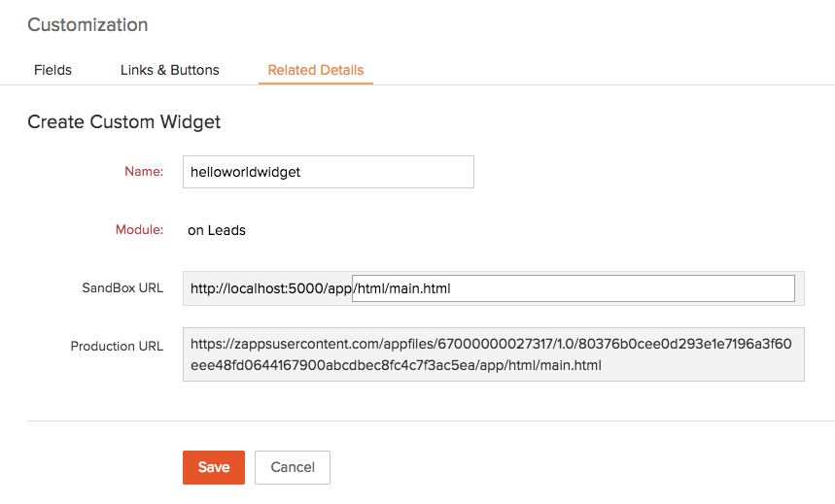Click blank space right of /html/main.html

click(622, 288)
